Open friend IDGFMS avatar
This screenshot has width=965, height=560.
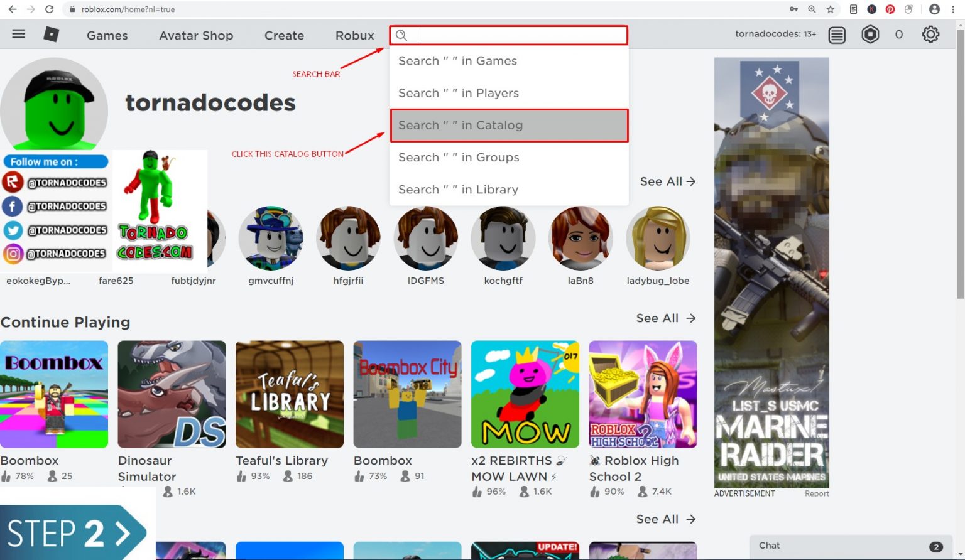(426, 239)
